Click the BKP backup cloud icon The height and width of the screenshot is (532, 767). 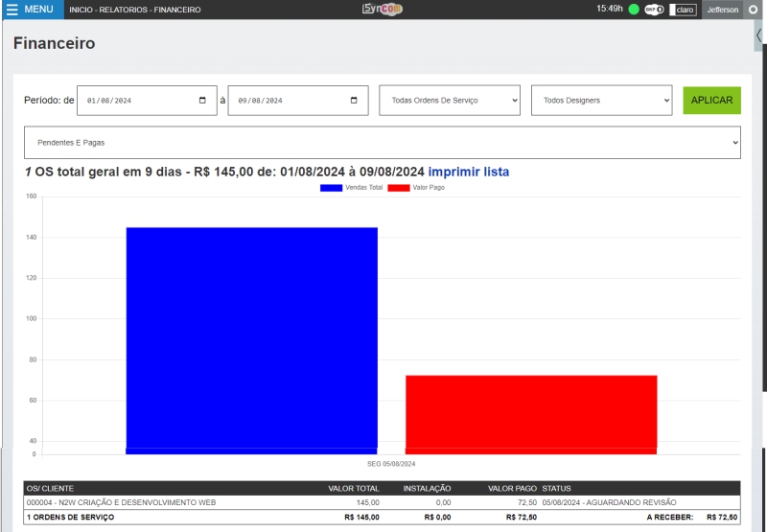point(654,10)
